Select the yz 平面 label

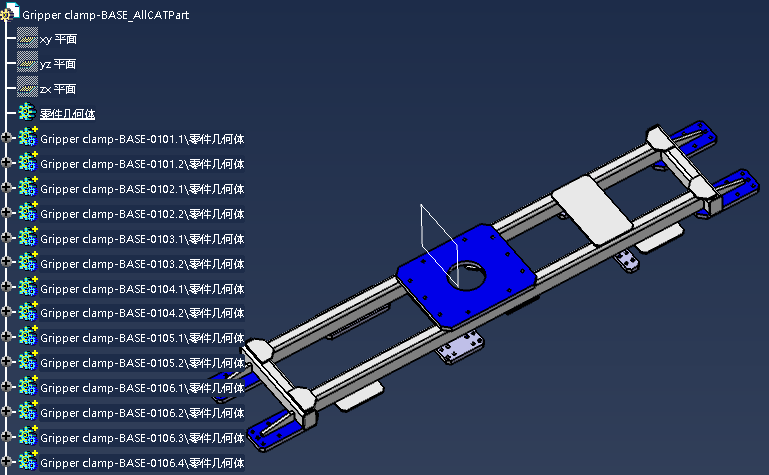click(x=58, y=64)
